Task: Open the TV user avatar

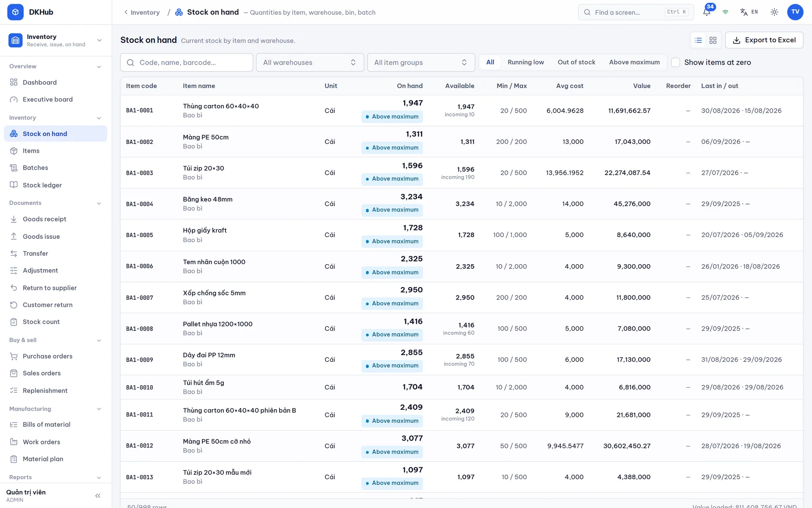Action: (x=795, y=12)
